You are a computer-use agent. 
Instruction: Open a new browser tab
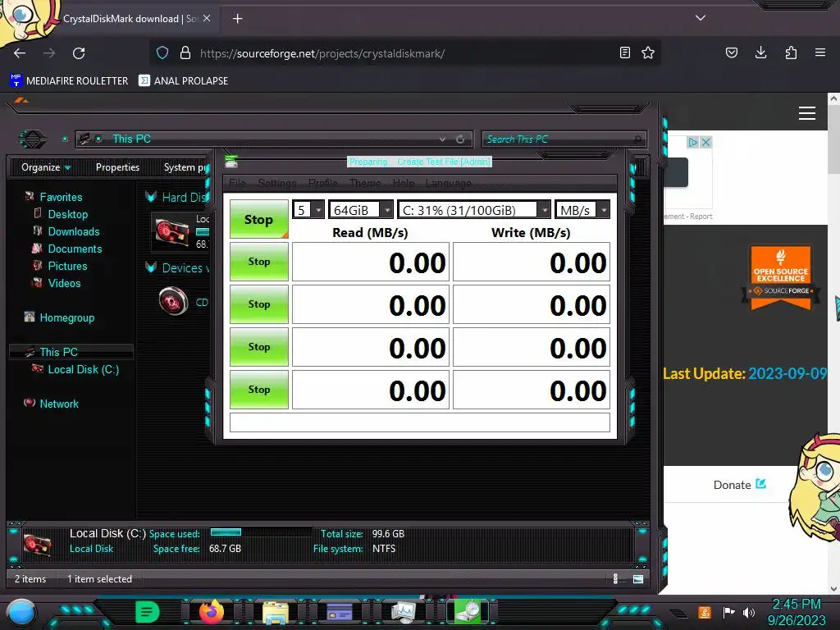(x=237, y=19)
